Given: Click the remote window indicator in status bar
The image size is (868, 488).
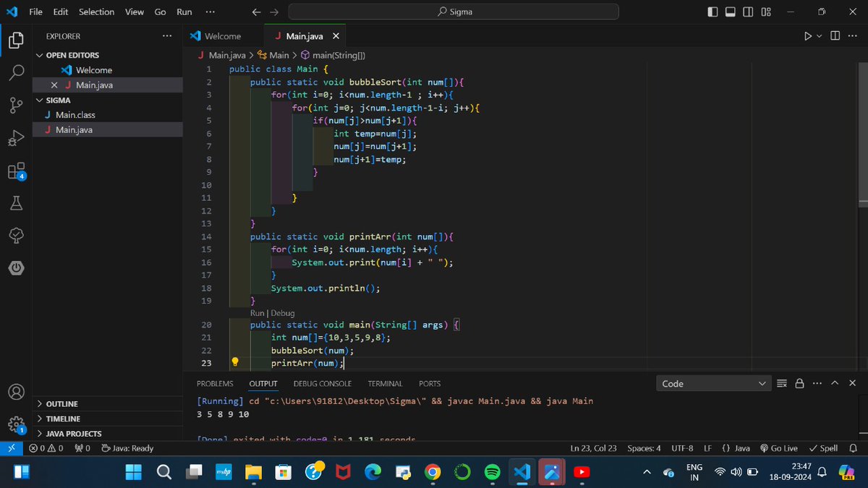Looking at the screenshot, I should (11, 448).
